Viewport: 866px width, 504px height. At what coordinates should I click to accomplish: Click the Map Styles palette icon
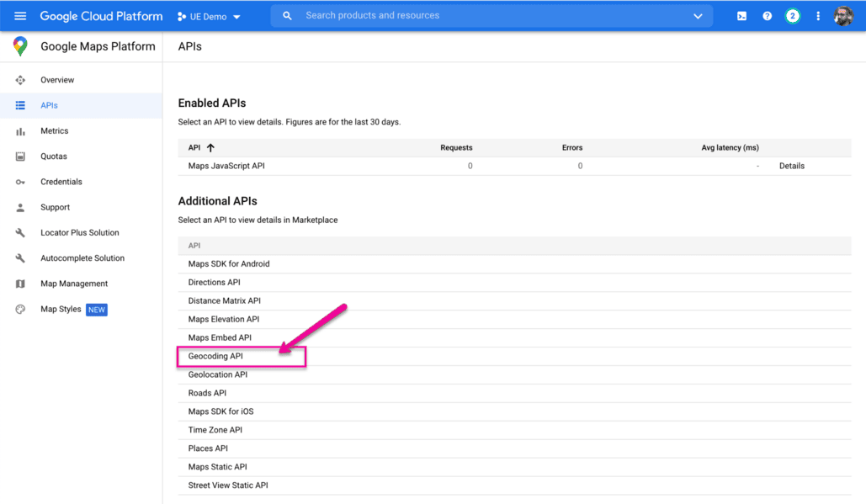[x=20, y=310]
